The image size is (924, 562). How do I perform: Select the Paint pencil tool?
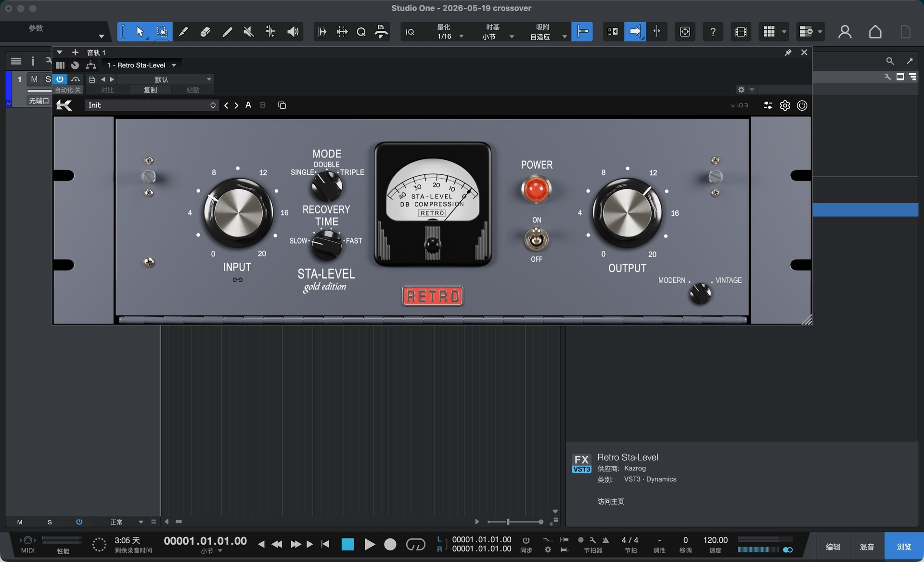click(x=227, y=32)
